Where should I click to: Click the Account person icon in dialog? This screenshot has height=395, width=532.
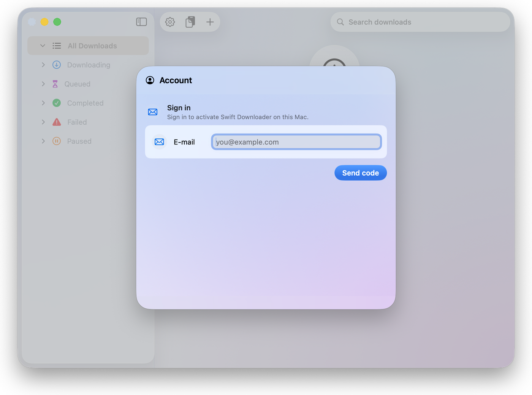tap(150, 80)
